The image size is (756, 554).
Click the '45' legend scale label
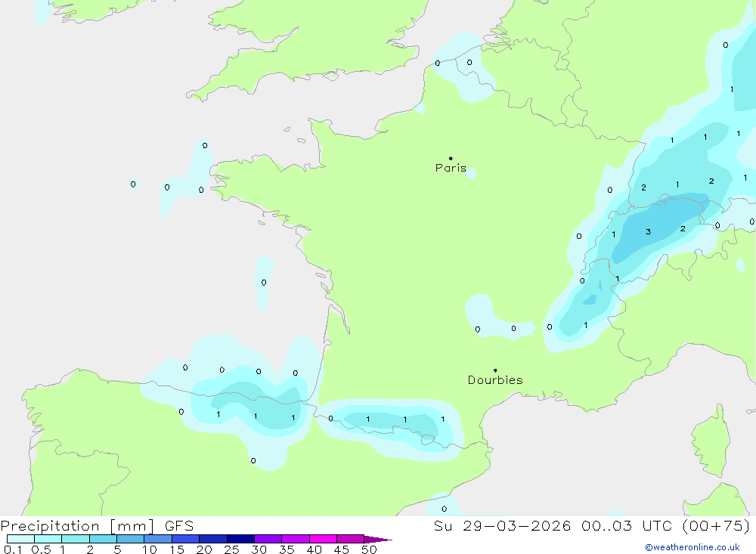click(342, 549)
